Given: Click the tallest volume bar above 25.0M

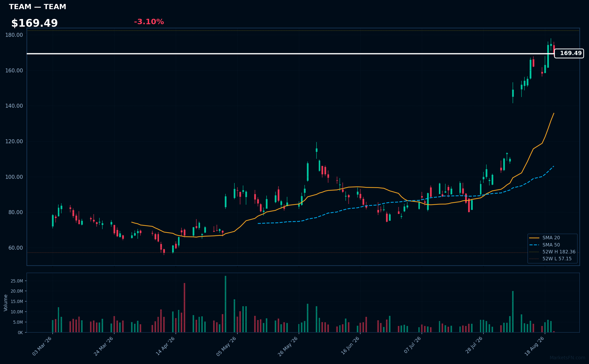Looking at the screenshot, I should click(x=226, y=304).
